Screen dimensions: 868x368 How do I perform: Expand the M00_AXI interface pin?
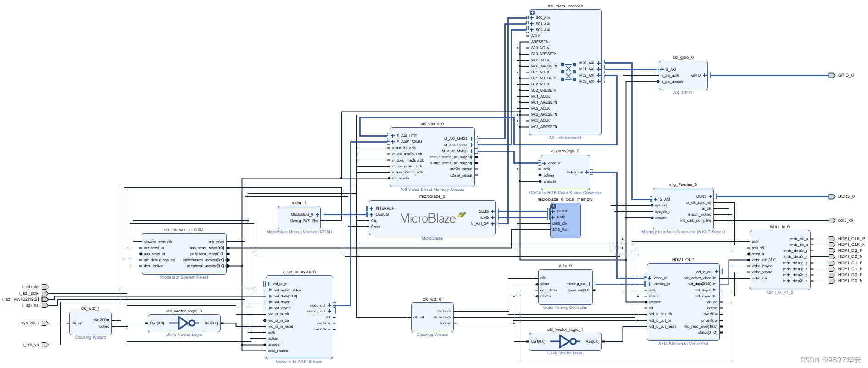[x=599, y=63]
